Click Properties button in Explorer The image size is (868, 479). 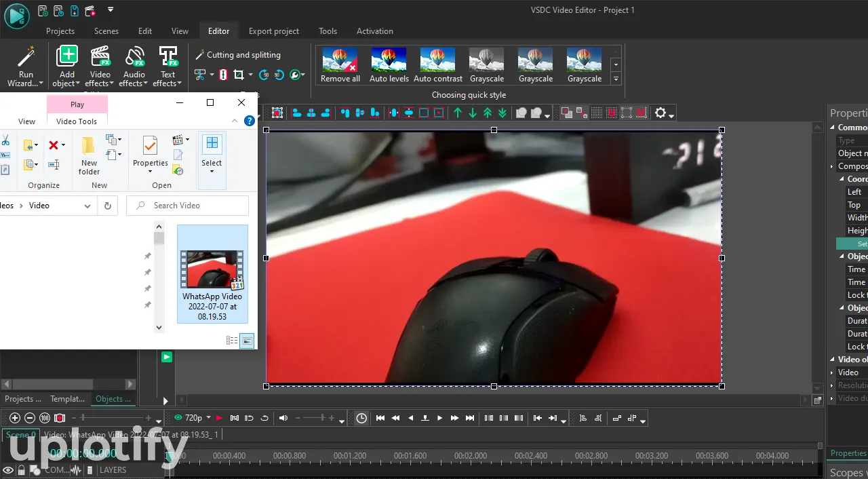click(150, 155)
